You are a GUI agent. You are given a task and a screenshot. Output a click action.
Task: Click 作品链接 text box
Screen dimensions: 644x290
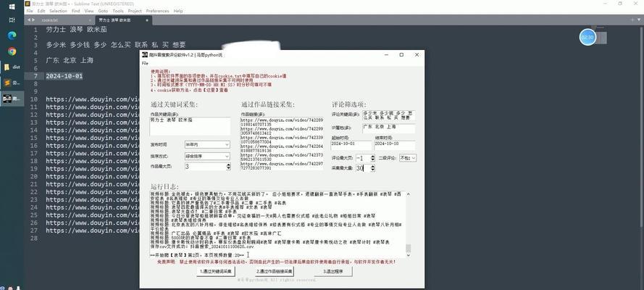(283, 144)
